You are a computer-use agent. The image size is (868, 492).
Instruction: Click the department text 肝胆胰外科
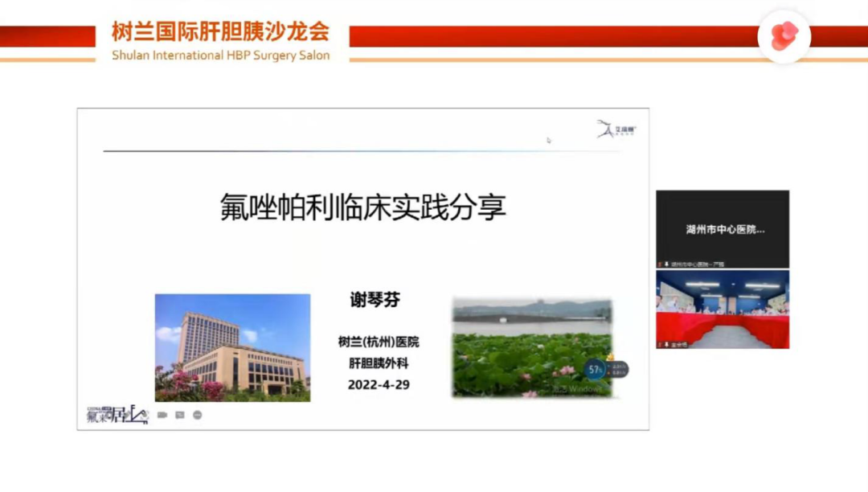379,363
